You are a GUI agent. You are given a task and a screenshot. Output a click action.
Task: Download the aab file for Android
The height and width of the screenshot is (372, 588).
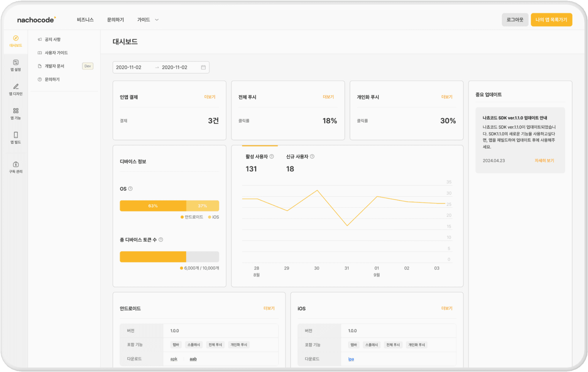point(193,359)
